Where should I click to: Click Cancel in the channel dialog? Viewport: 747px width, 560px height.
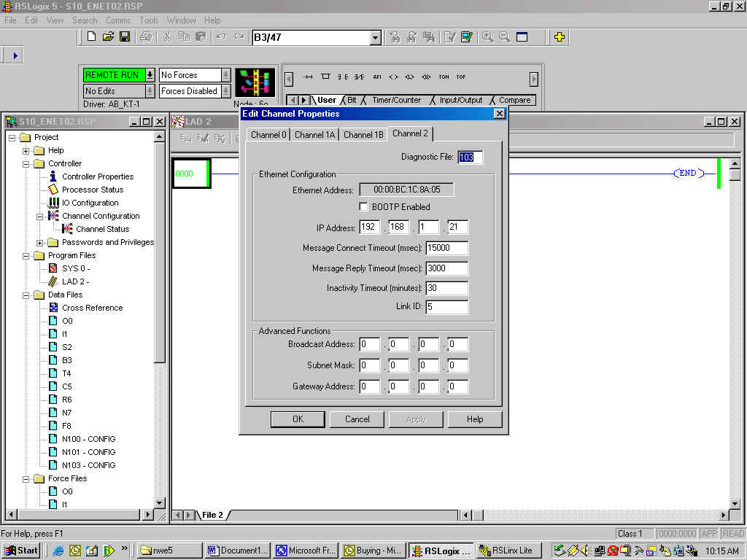point(357,419)
